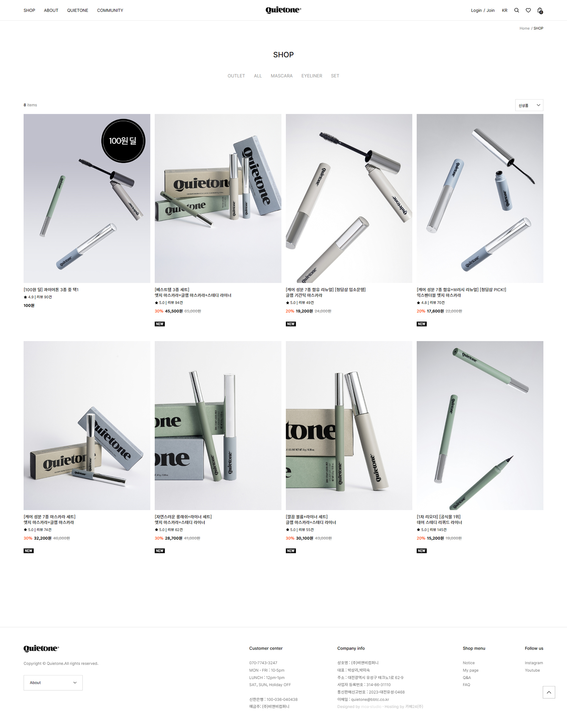Open the KR language selector

click(504, 10)
